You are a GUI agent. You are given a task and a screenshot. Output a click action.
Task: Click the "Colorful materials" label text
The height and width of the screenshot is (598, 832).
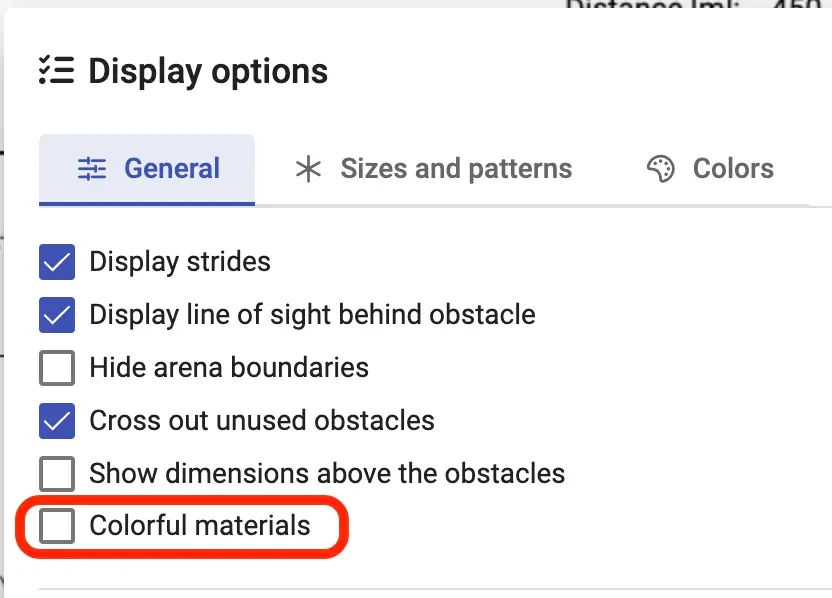point(200,526)
